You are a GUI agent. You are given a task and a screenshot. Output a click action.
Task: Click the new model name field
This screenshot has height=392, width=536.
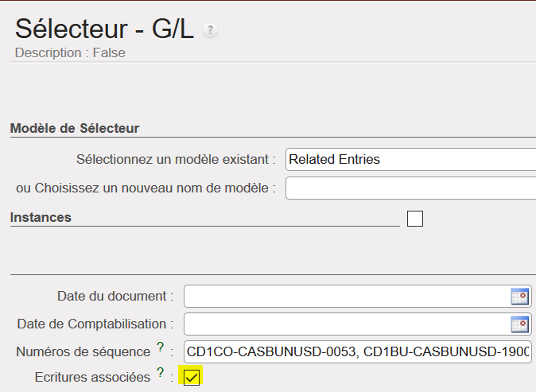410,188
